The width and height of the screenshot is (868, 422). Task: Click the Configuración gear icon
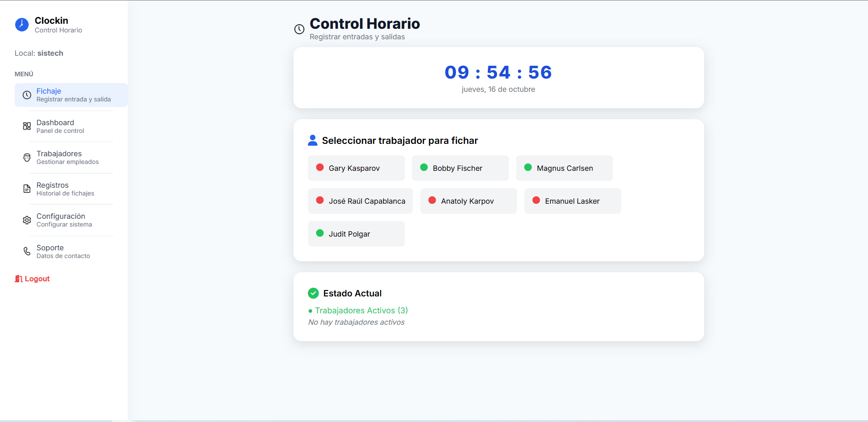(27, 220)
